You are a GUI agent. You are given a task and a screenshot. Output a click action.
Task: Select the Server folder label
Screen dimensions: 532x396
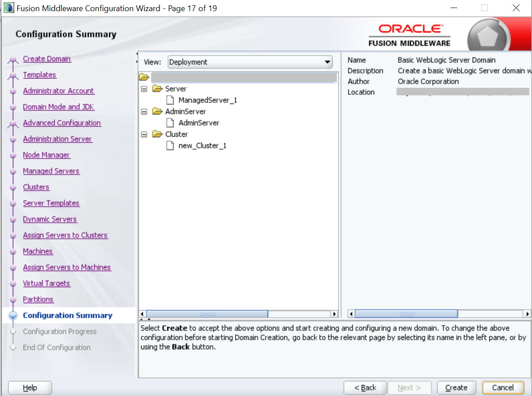click(x=176, y=89)
